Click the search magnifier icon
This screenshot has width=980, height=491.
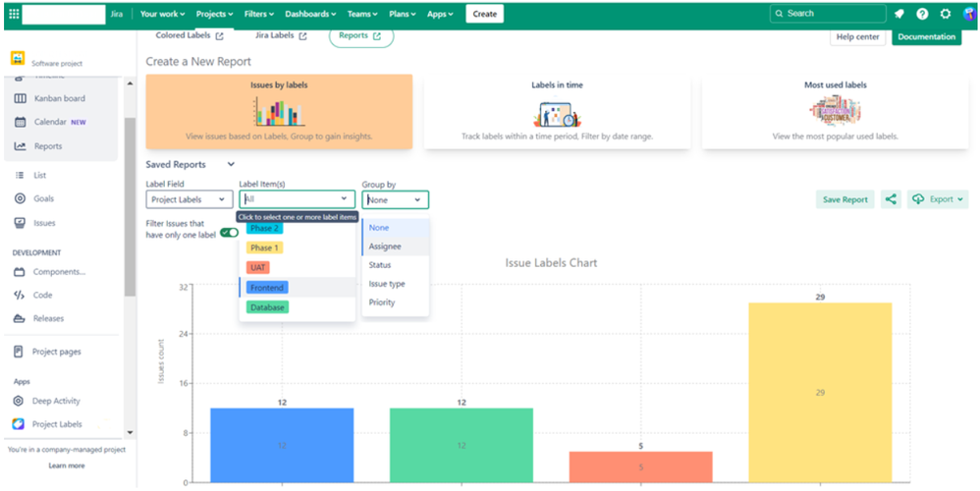[779, 14]
